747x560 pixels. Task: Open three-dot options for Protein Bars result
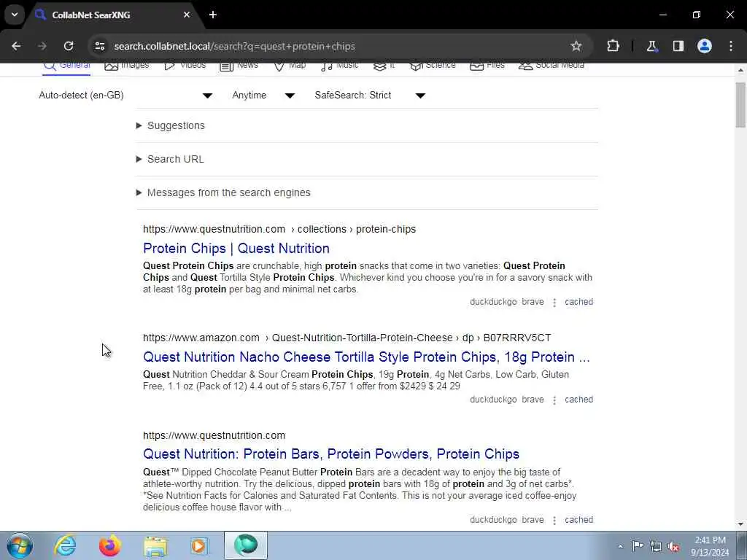click(554, 520)
